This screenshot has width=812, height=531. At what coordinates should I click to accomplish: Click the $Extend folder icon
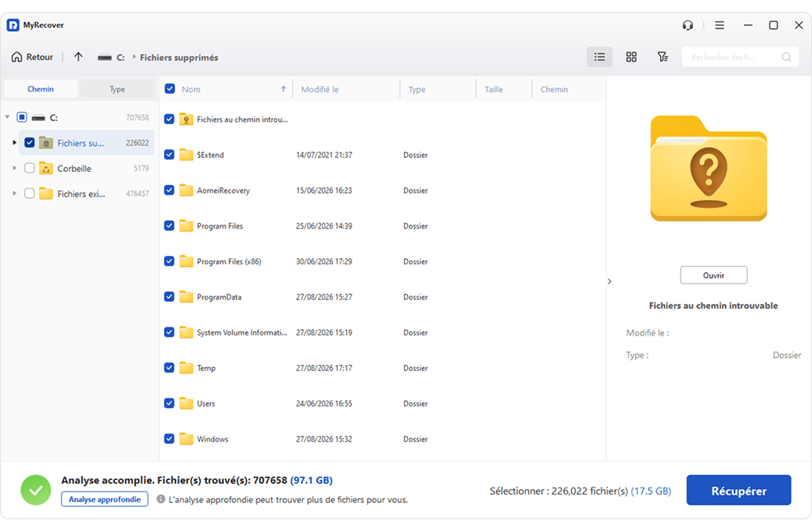[187, 154]
